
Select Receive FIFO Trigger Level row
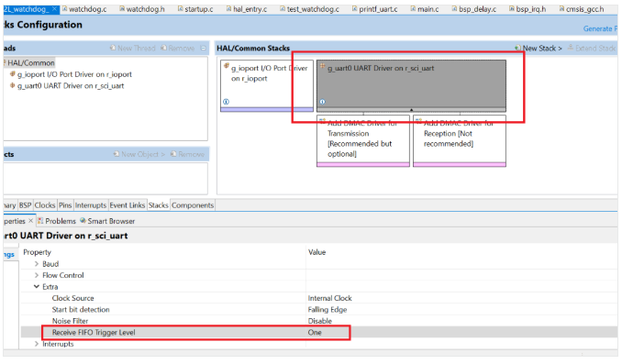pyautogui.click(x=319, y=332)
